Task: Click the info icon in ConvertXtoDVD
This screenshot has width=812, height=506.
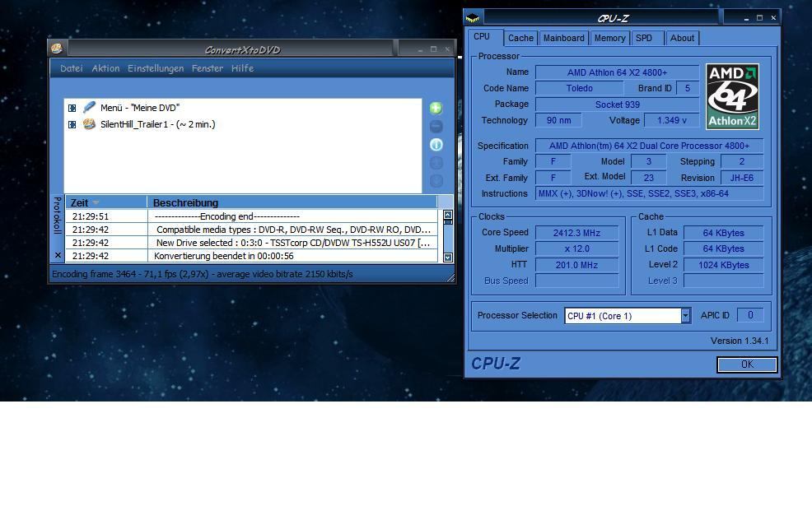Action: pos(436,145)
